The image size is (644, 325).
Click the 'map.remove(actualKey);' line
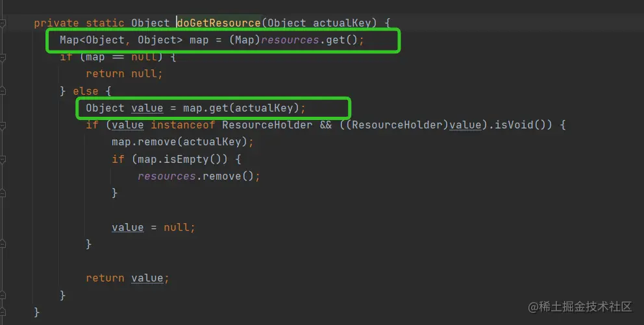coord(183,142)
